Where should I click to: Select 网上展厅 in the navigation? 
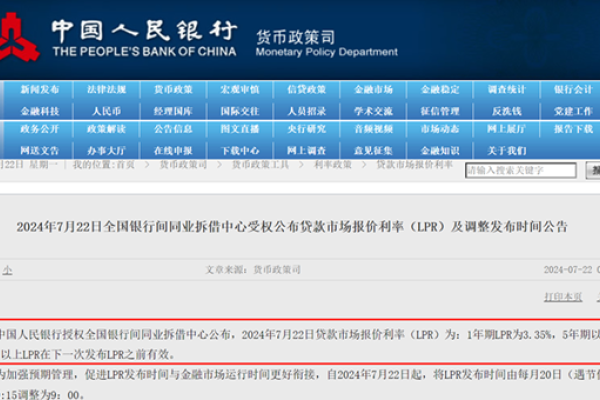tap(507, 129)
